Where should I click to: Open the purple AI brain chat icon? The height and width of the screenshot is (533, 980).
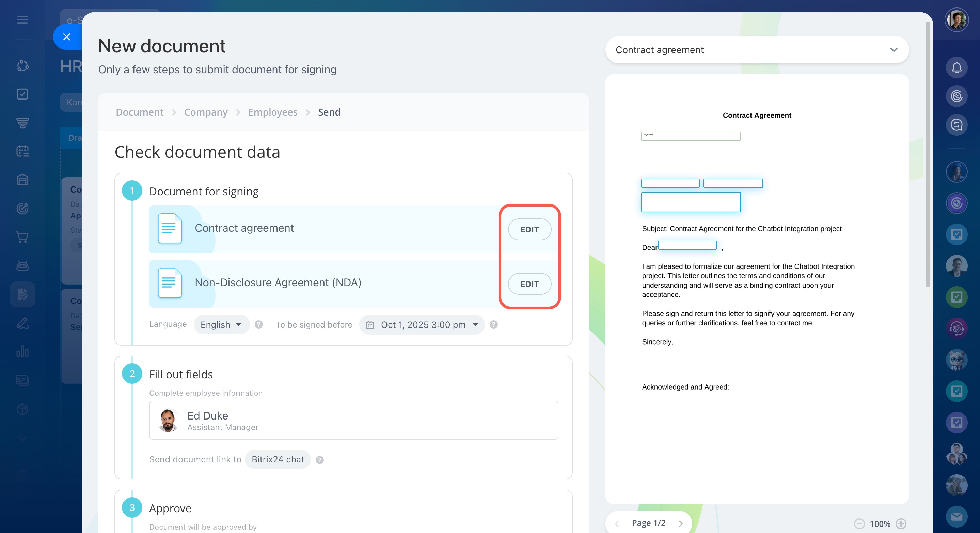(x=957, y=329)
